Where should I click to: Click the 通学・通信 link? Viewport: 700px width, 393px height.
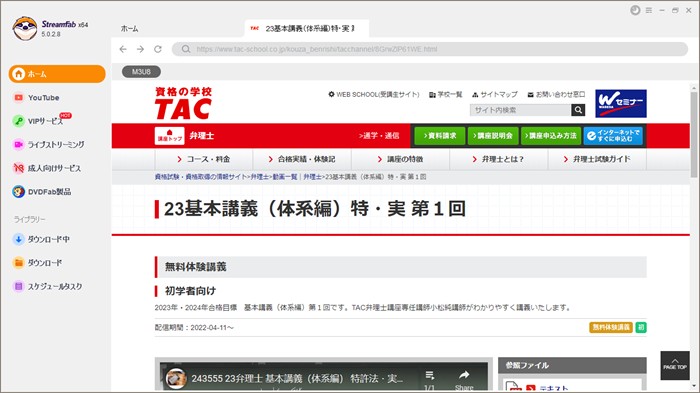pyautogui.click(x=379, y=136)
